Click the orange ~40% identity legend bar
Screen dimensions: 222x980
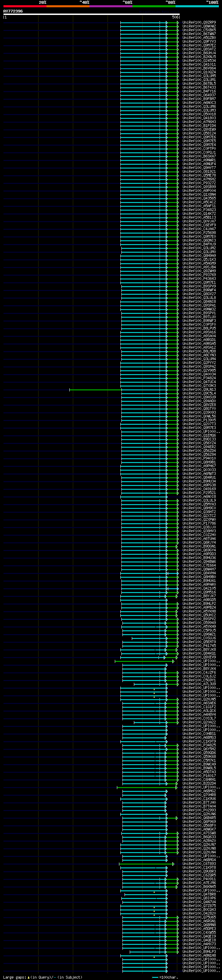[68, 6]
